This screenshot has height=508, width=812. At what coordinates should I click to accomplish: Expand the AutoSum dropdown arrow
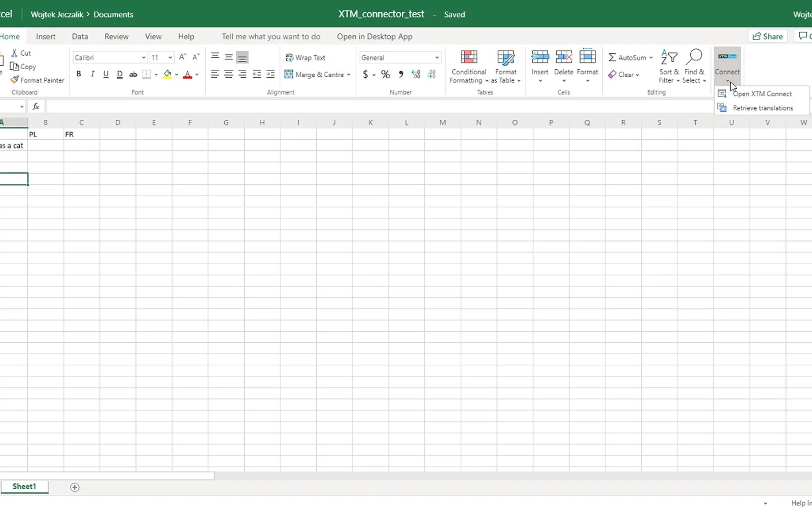click(651, 57)
